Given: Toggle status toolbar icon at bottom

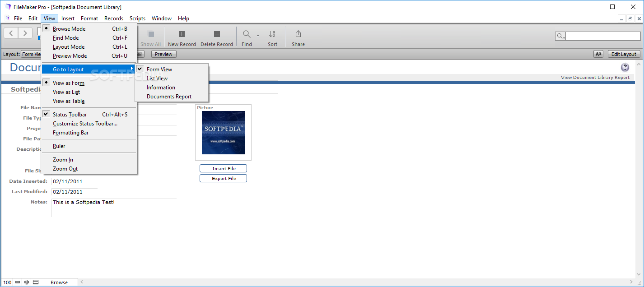Looking at the screenshot, I should 36,282.
